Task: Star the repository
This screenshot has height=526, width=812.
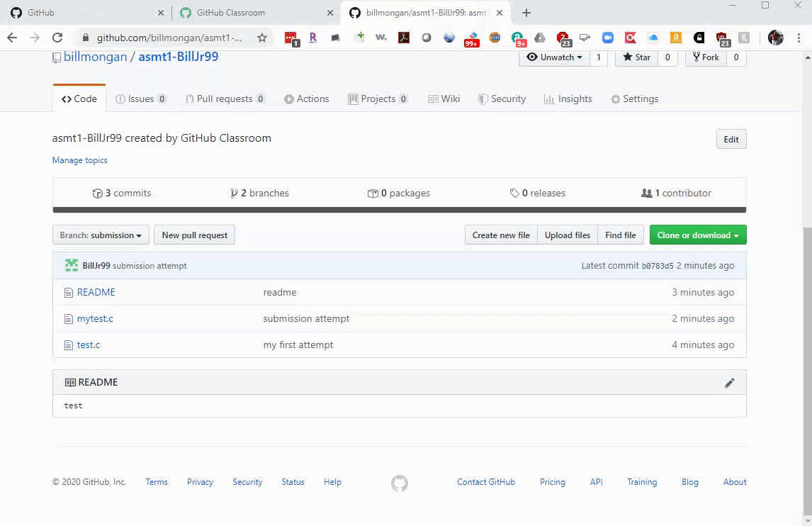Action: [636, 57]
